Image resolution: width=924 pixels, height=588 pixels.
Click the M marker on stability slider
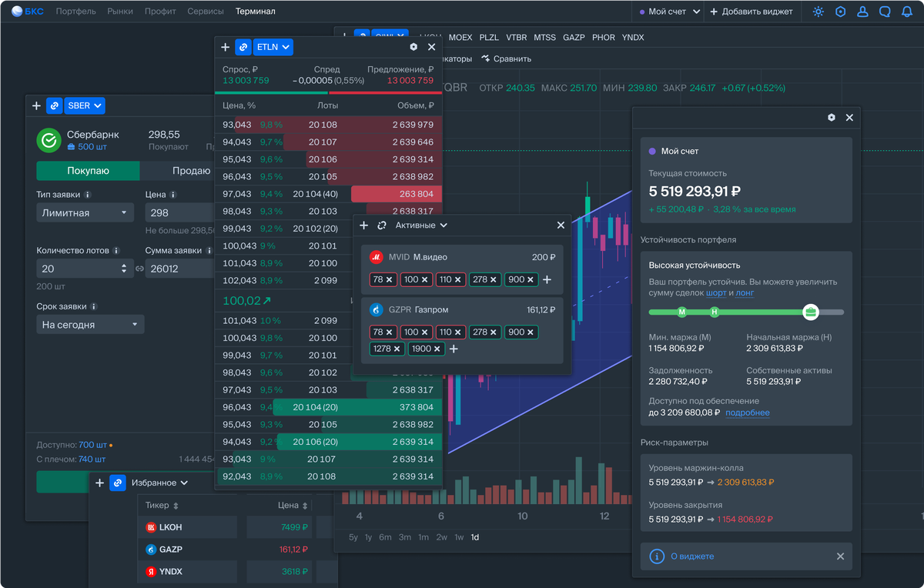tap(681, 312)
